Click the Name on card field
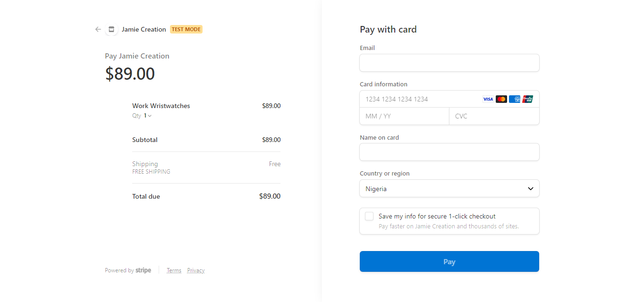 point(449,152)
